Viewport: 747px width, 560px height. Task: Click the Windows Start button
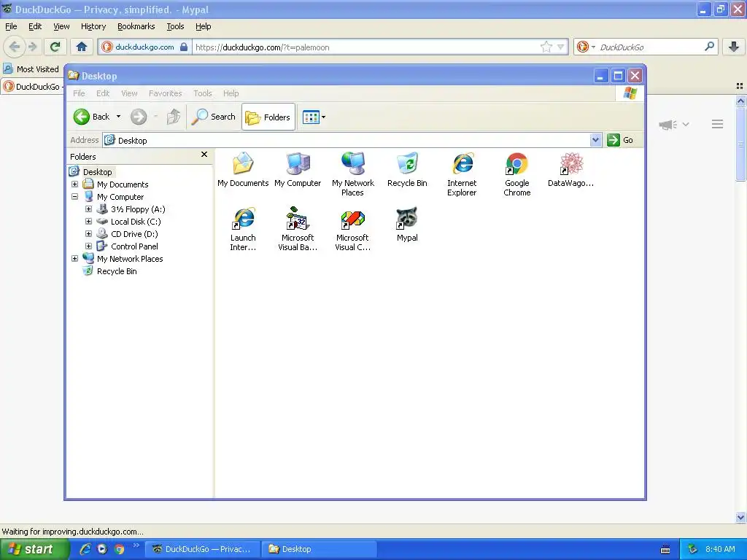(x=34, y=549)
